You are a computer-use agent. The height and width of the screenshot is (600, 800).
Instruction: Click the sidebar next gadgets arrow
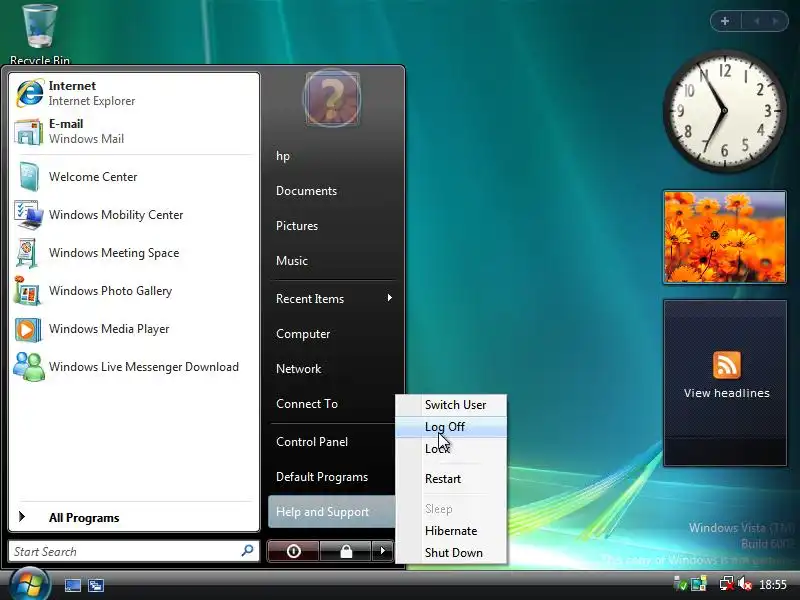tap(776, 21)
